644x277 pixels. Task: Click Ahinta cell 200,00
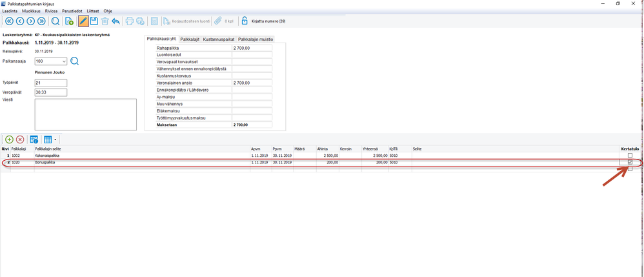[x=328, y=162]
